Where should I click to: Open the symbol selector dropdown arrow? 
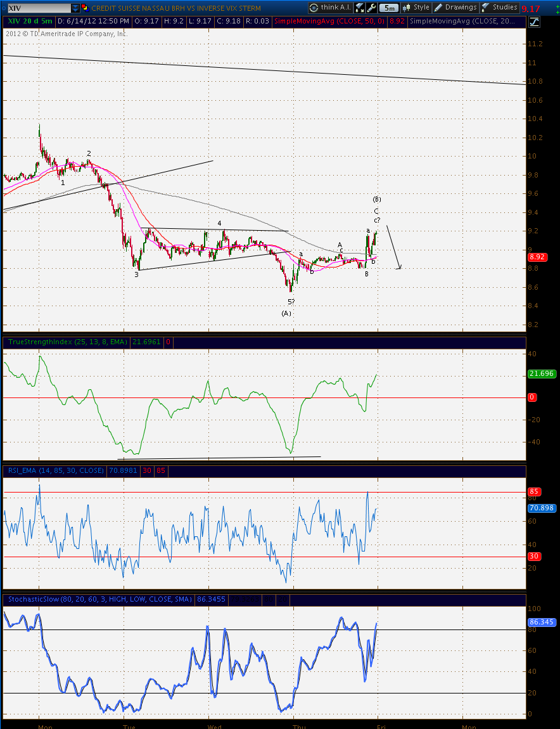click(75, 8)
